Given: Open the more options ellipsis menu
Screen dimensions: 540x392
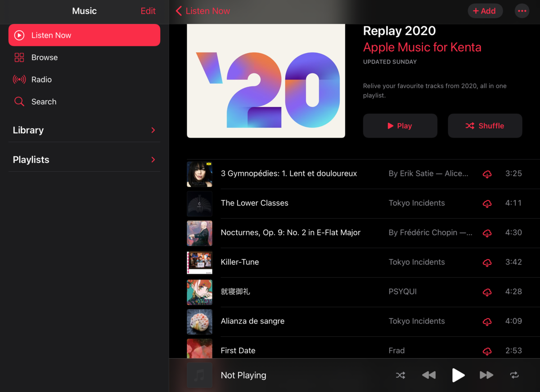Looking at the screenshot, I should pos(522,11).
